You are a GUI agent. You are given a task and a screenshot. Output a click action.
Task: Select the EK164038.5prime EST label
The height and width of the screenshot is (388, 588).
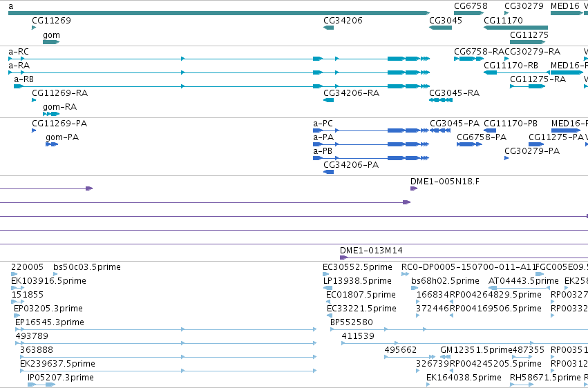tap(464, 378)
